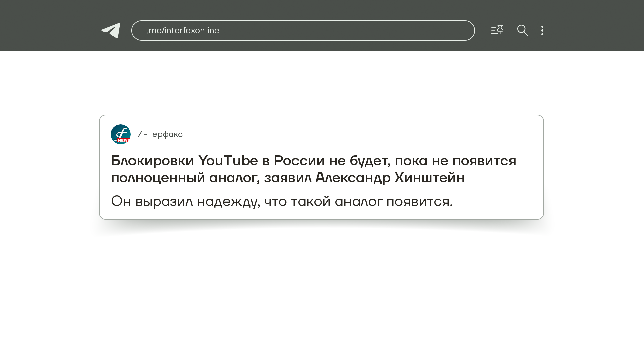Click the name Александр Хинштейн in headline
The width and height of the screenshot is (644, 362).
pos(390,178)
